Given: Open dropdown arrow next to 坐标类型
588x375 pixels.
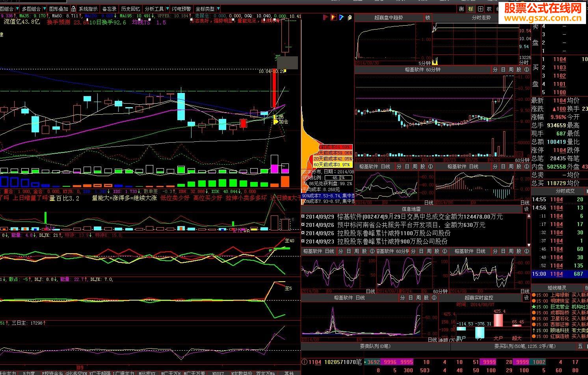Looking at the screenshot, I should pos(218,9).
